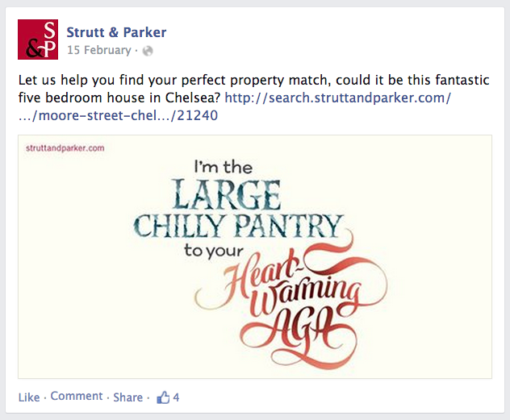Screen dimensions: 510x420
Task: Click the thumbs-up likes icon
Action: tap(164, 397)
